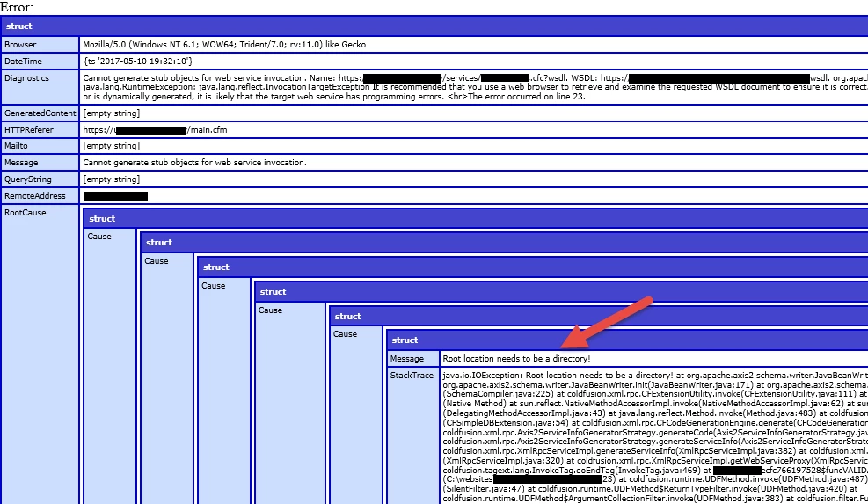Select the java.io.IOException stack trace text

pos(655,437)
